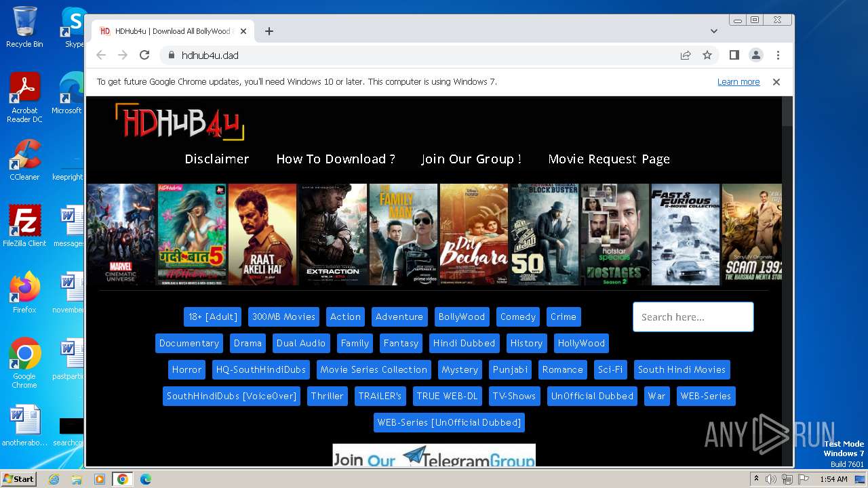This screenshot has height=488, width=868.
Task: Click the Hostages Season 2 poster
Action: 615,235
